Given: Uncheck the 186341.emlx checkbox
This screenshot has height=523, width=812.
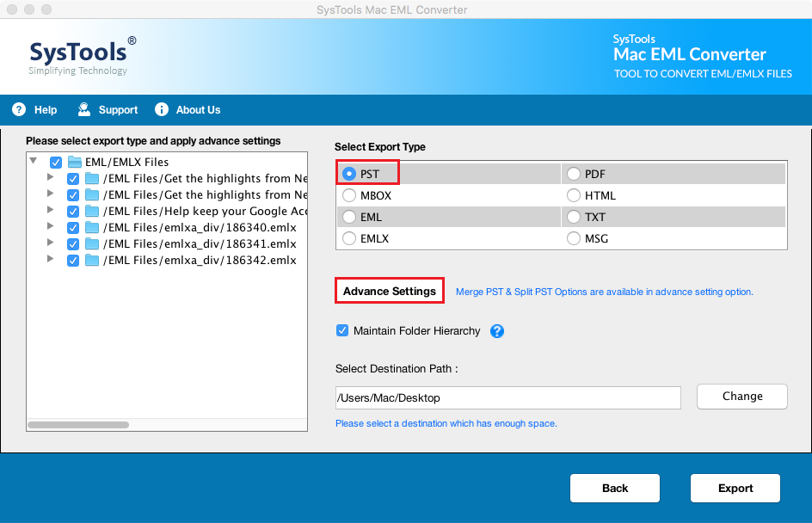Looking at the screenshot, I should click(x=73, y=244).
